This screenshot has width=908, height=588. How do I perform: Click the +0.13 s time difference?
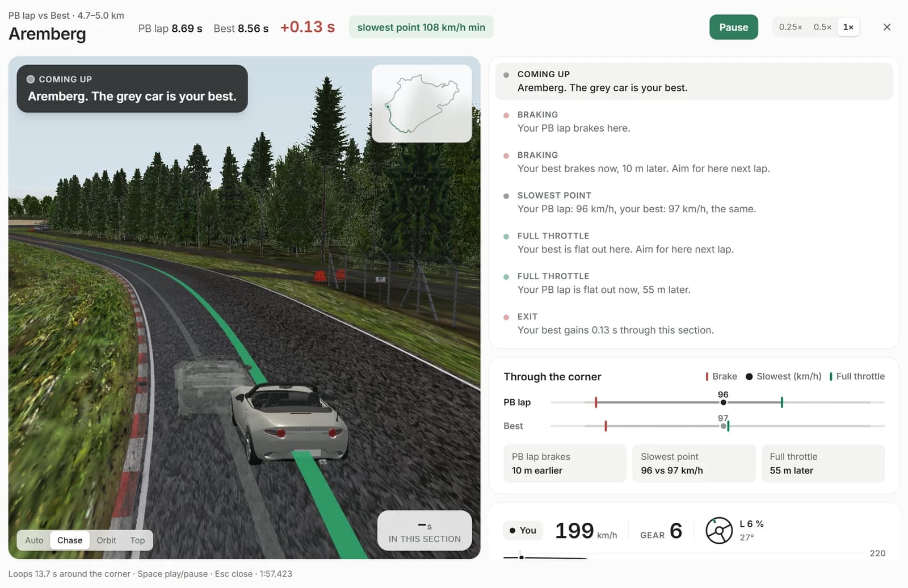pyautogui.click(x=308, y=27)
